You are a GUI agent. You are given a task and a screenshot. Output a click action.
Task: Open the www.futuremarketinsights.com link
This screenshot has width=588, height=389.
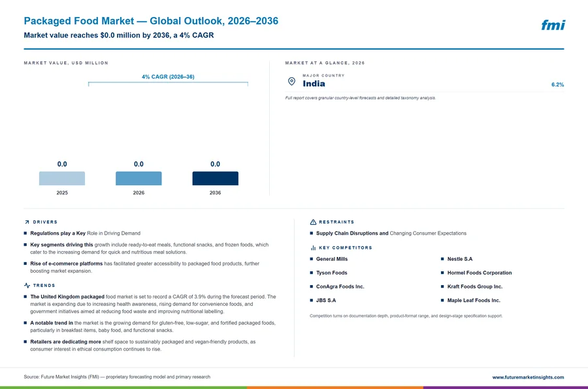point(528,377)
